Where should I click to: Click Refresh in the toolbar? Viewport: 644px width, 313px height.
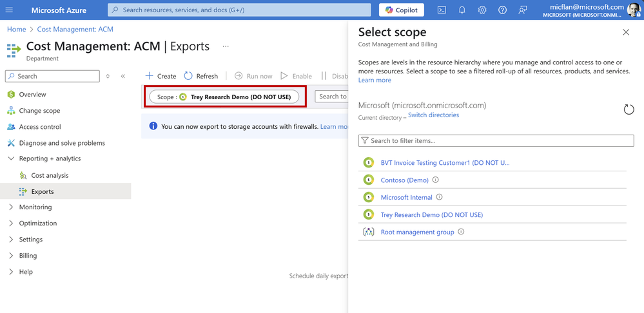click(201, 76)
